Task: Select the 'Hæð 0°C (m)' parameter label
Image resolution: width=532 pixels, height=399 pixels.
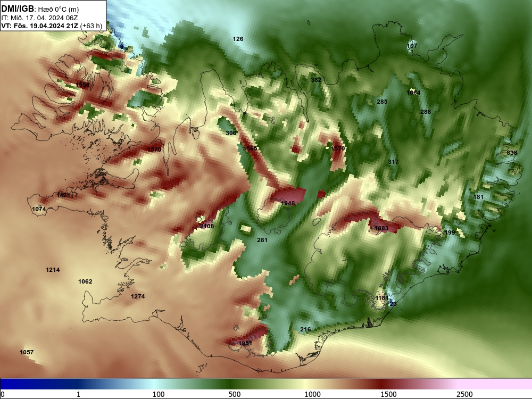Action: click(x=59, y=10)
